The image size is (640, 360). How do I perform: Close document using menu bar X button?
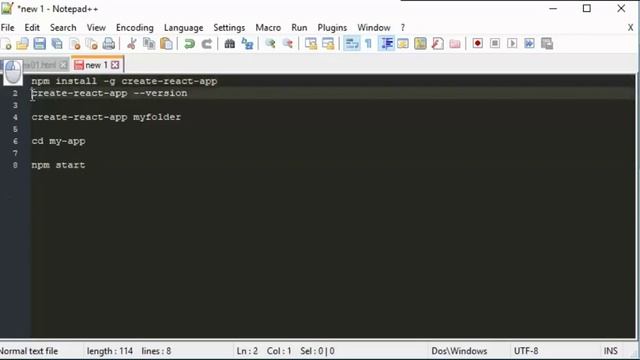point(630,28)
